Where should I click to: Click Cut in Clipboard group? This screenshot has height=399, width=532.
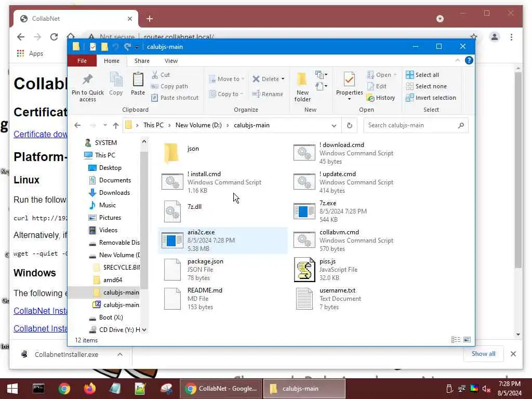161,75
